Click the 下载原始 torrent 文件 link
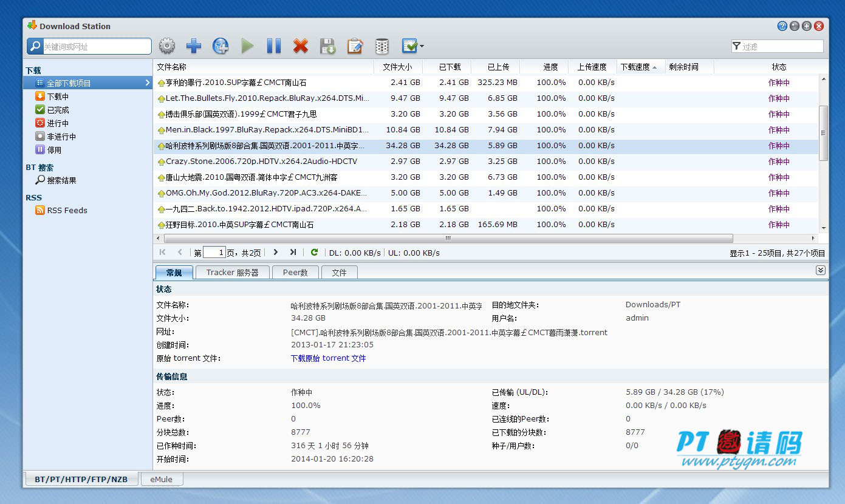The image size is (845, 504). [329, 358]
